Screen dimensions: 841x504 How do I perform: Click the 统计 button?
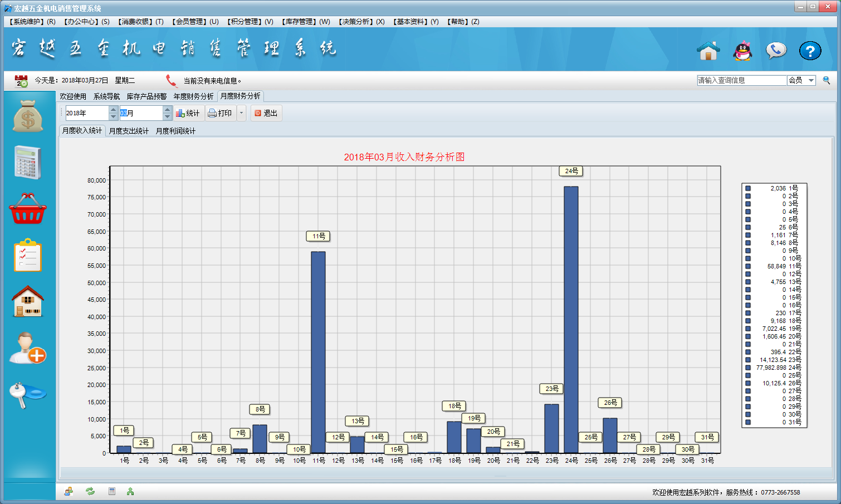pos(188,113)
